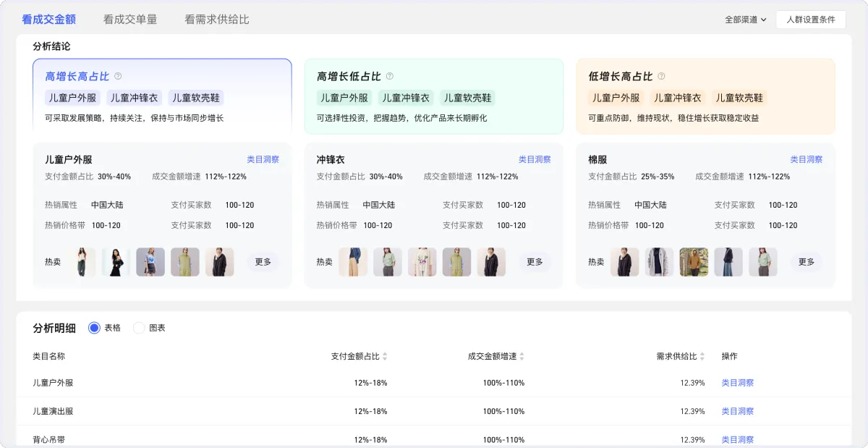
Task: Sort by 成交金额增速 column arrows
Action: click(x=522, y=357)
